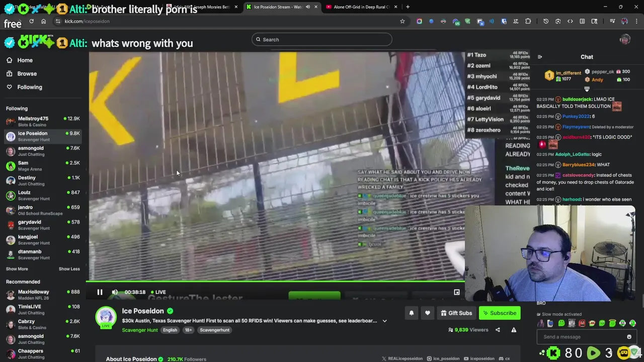644x362 pixels.
Task: Mute the stream volume speaker icon
Action: click(x=115, y=292)
